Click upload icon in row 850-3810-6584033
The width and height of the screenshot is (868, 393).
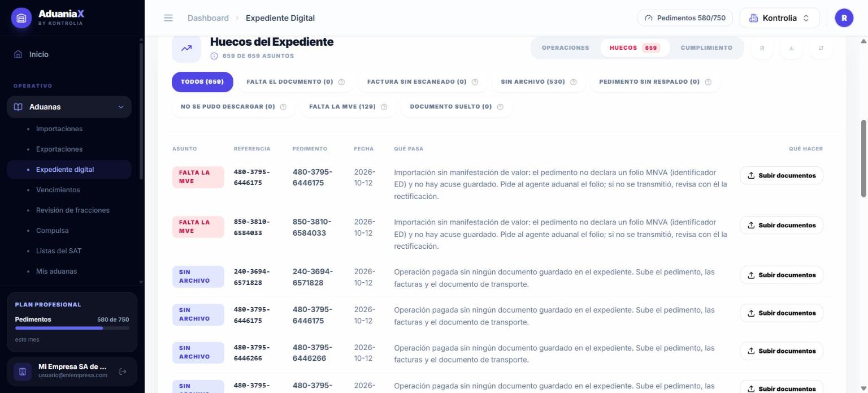[751, 225]
